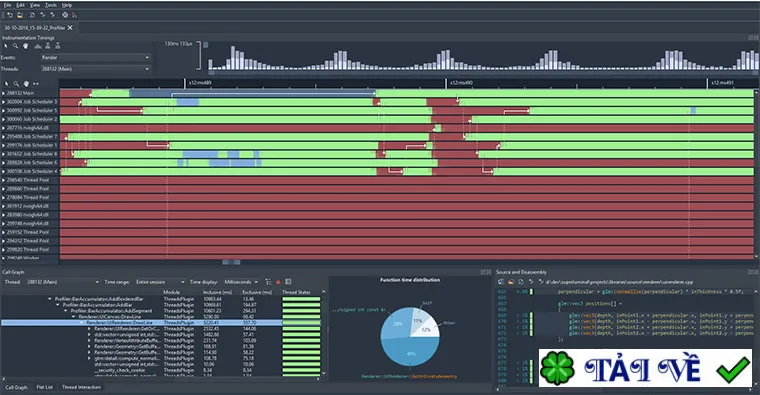
Task: Float the Source and Disassembly panel via header icon
Action: [751, 272]
